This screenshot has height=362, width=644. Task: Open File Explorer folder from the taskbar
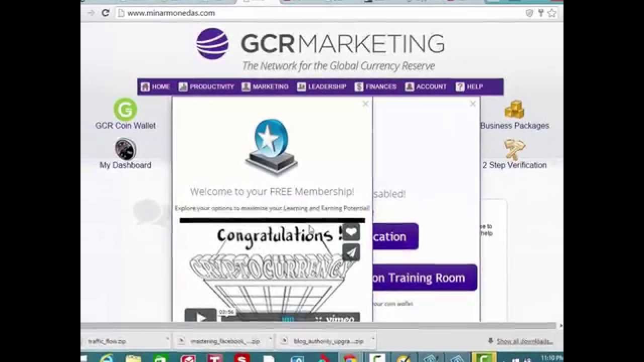tap(133, 358)
